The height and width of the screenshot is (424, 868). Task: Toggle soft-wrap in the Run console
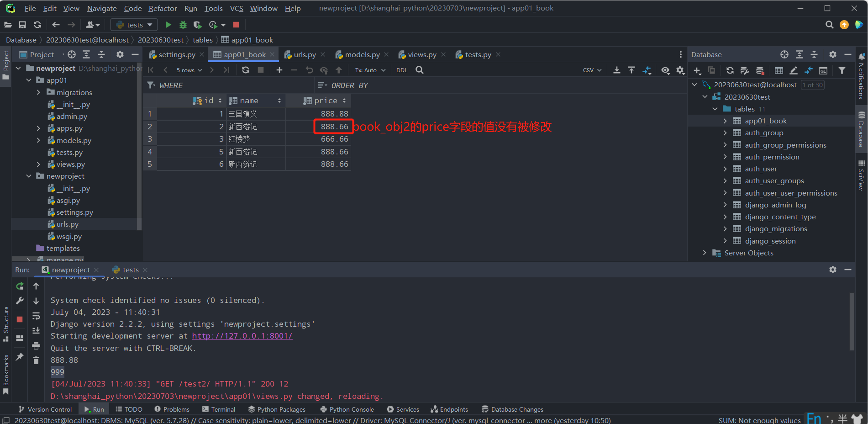click(x=36, y=316)
